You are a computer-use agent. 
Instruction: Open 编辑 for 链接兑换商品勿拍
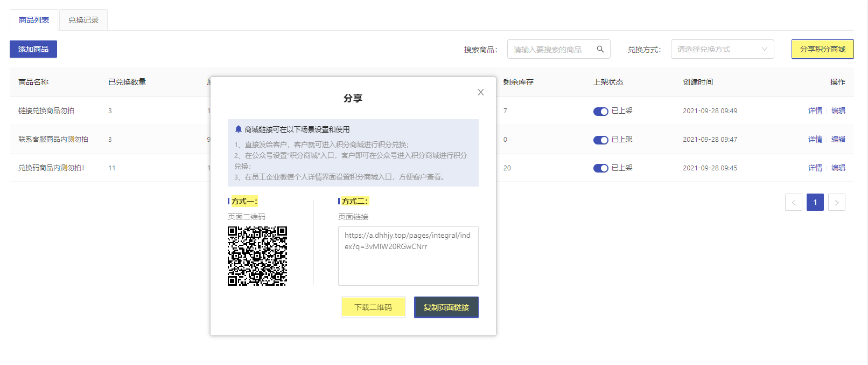click(838, 111)
